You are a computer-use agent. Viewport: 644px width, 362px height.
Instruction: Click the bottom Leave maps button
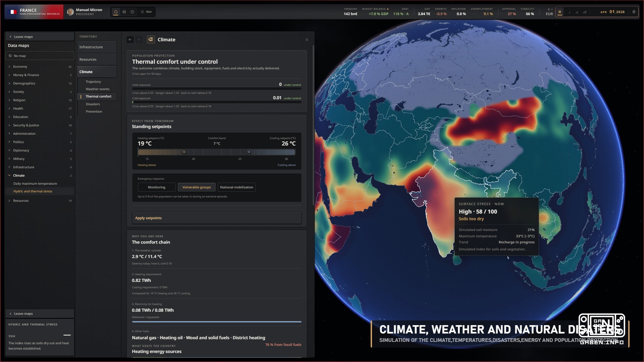click(x=40, y=314)
